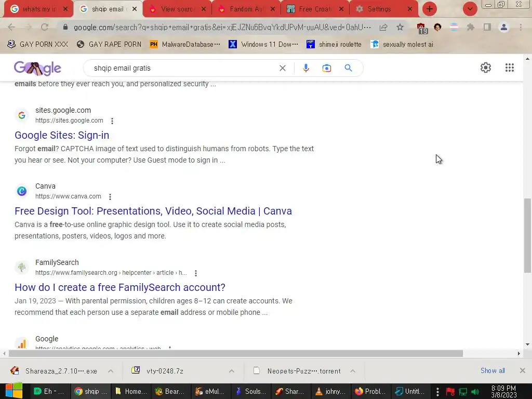Switch to the Free Croat tab
The width and height of the screenshot is (532, 399).
tap(315, 9)
